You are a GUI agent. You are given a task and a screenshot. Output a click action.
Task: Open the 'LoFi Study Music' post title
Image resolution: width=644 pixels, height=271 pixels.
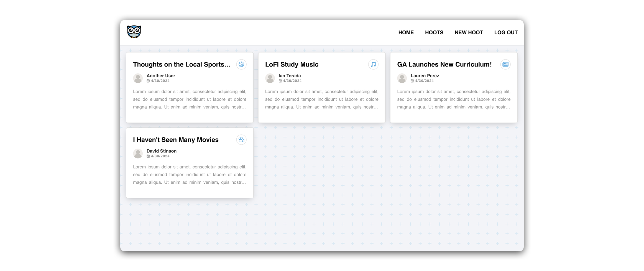pyautogui.click(x=292, y=64)
